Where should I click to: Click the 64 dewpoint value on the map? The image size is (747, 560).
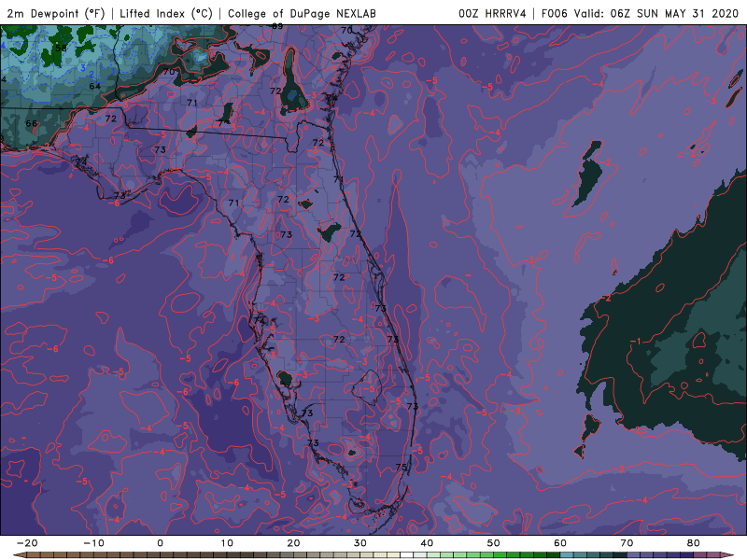pos(95,86)
